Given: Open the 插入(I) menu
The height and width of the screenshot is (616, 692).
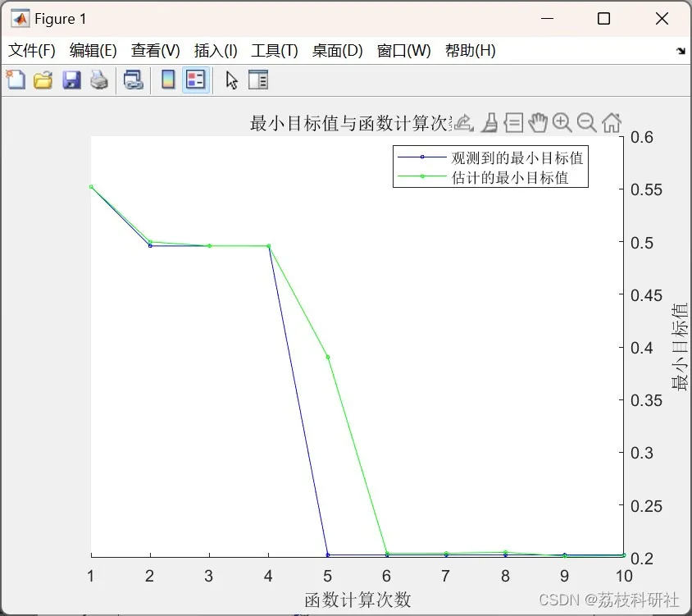Looking at the screenshot, I should [x=216, y=51].
